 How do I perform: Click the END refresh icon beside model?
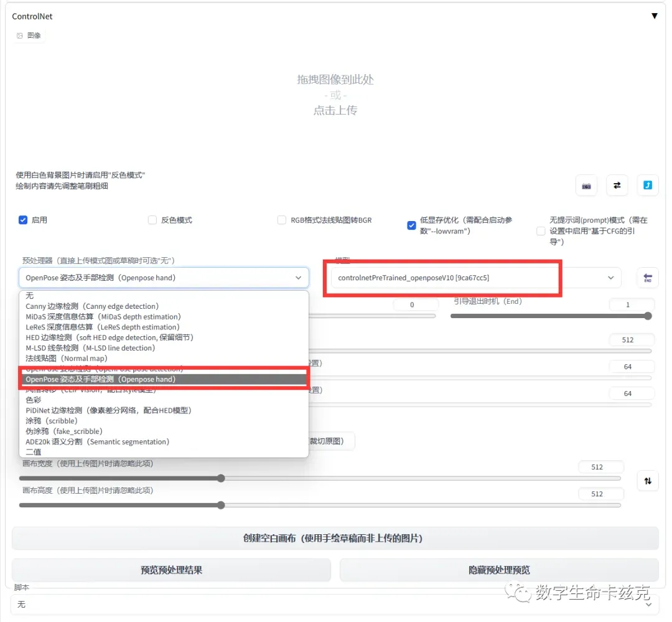pos(647,278)
